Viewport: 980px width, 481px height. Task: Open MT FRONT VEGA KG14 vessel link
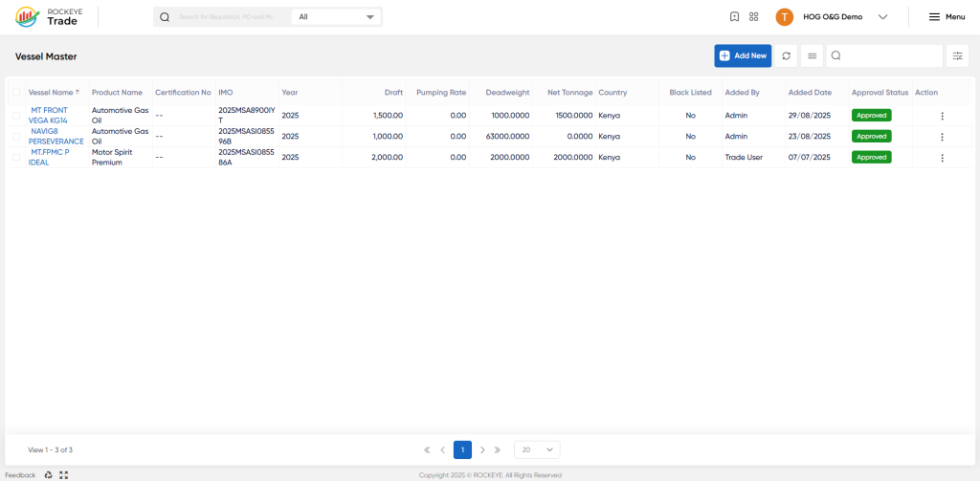point(48,115)
